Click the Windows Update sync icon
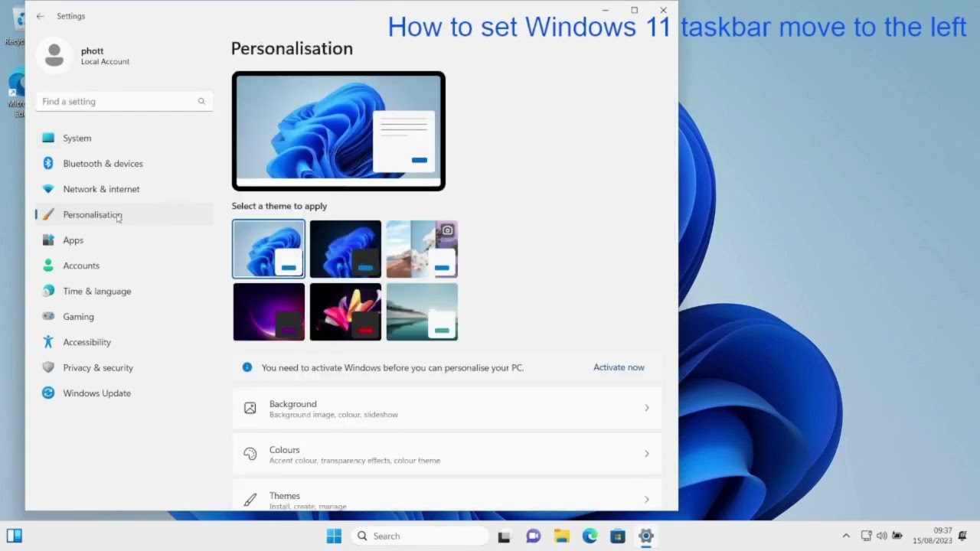 (48, 393)
